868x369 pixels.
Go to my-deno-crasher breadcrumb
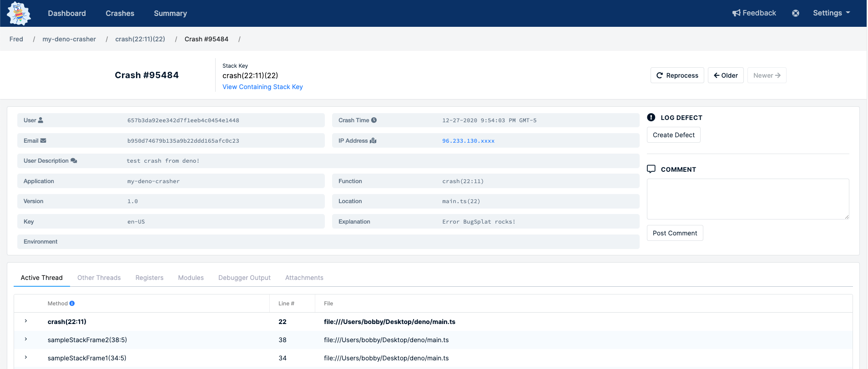coord(69,39)
